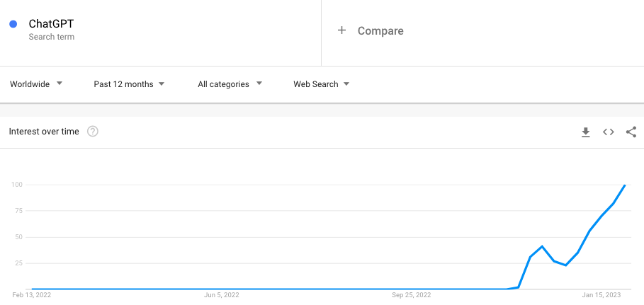Open the embed code icon
The height and width of the screenshot is (305, 644).
point(609,132)
